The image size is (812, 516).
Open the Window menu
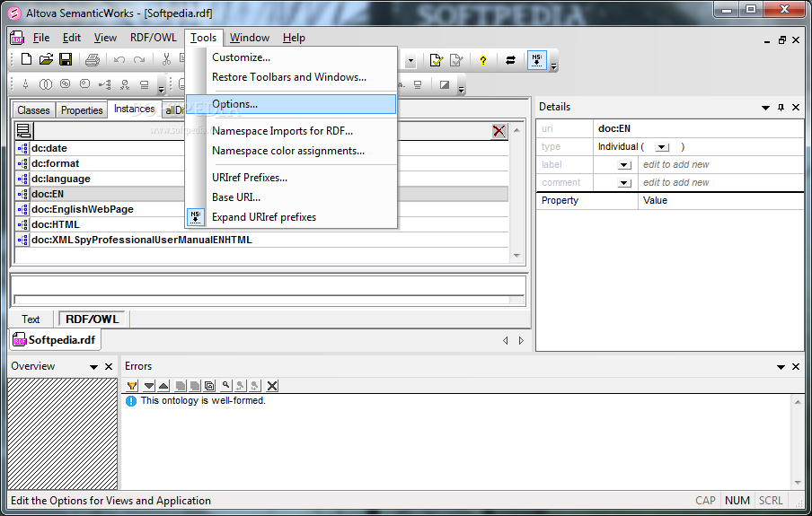tap(250, 38)
